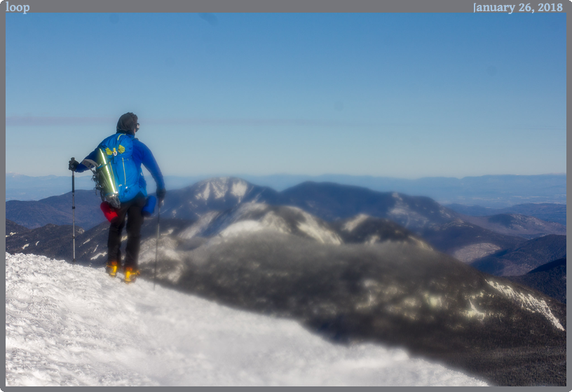Image resolution: width=572 pixels, height=392 pixels.
Task: Click the red bag hanging below the backpack
Action: pos(109,210)
